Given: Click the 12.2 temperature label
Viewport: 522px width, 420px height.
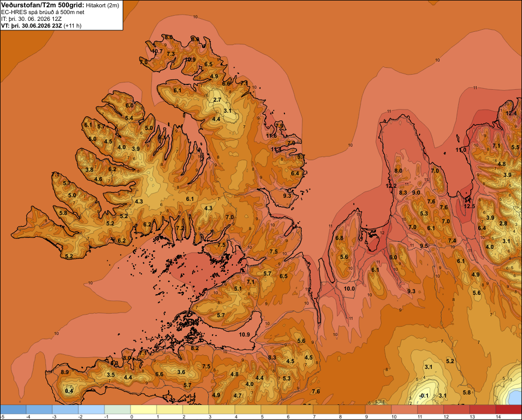Looking at the screenshot, I should [391, 186].
